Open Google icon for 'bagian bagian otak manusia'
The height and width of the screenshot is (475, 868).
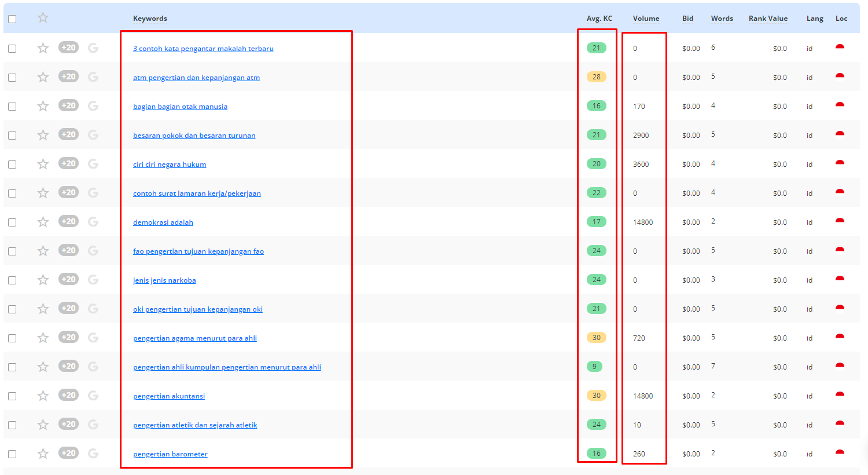pos(93,106)
